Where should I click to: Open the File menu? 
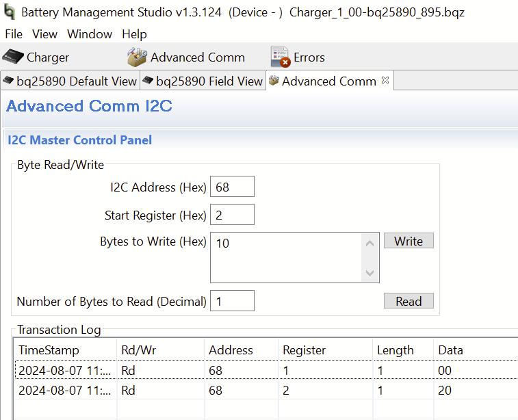tap(13, 34)
